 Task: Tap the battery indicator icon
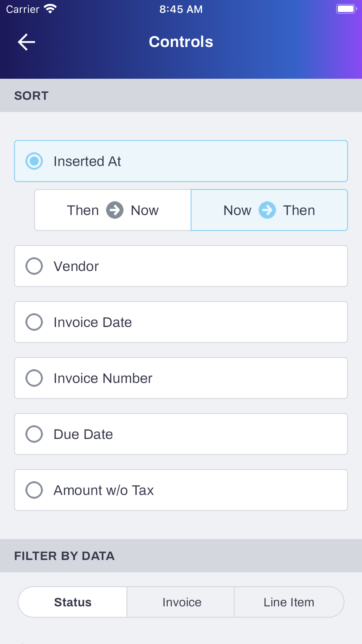[346, 9]
